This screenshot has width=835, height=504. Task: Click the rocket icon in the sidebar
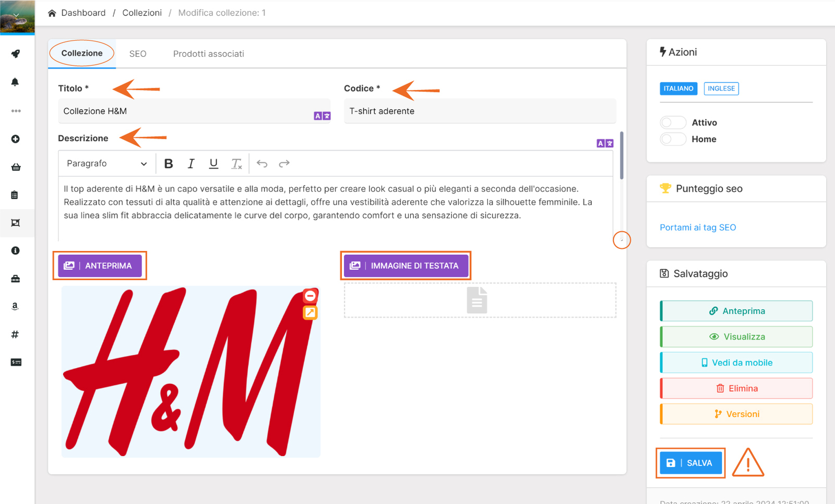click(x=16, y=54)
